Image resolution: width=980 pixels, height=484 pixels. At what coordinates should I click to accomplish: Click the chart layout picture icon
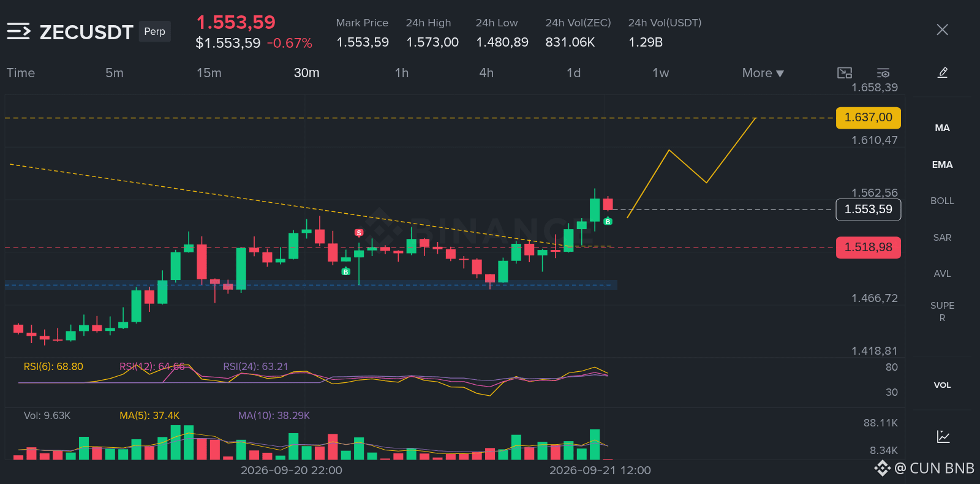pos(845,73)
